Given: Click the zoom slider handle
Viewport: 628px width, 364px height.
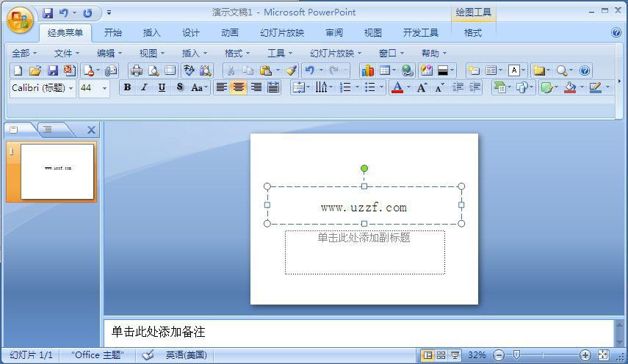Looking at the screenshot, I should (x=516, y=354).
